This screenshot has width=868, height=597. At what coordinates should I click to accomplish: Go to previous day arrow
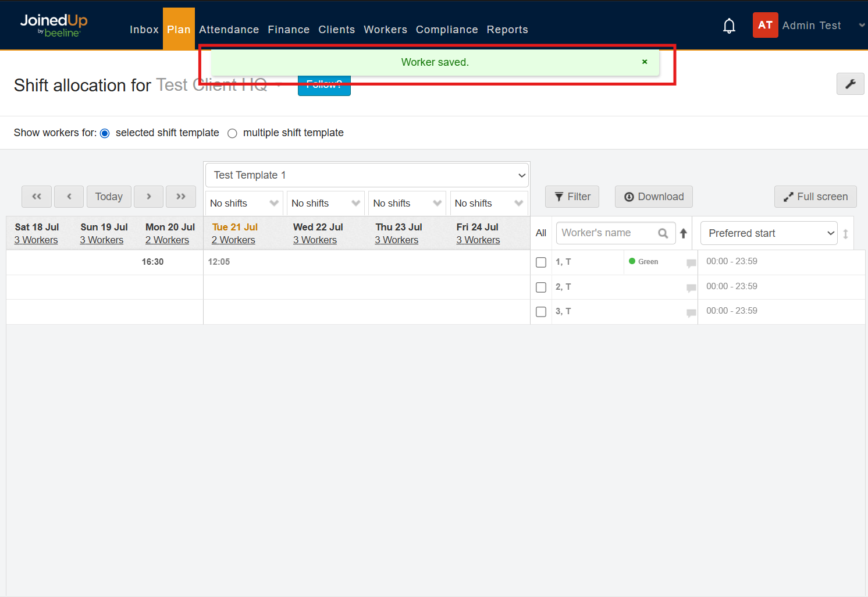[69, 197]
